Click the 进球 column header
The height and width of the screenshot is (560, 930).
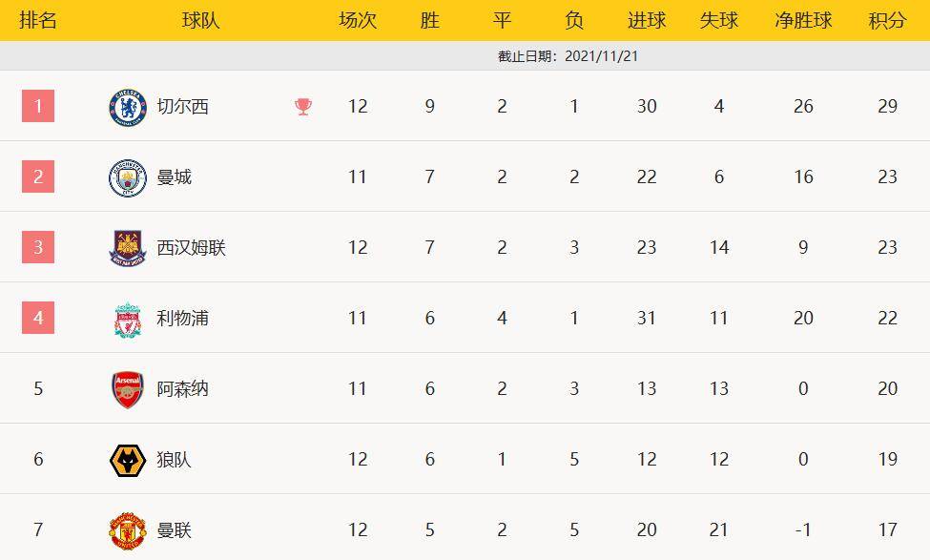(647, 20)
